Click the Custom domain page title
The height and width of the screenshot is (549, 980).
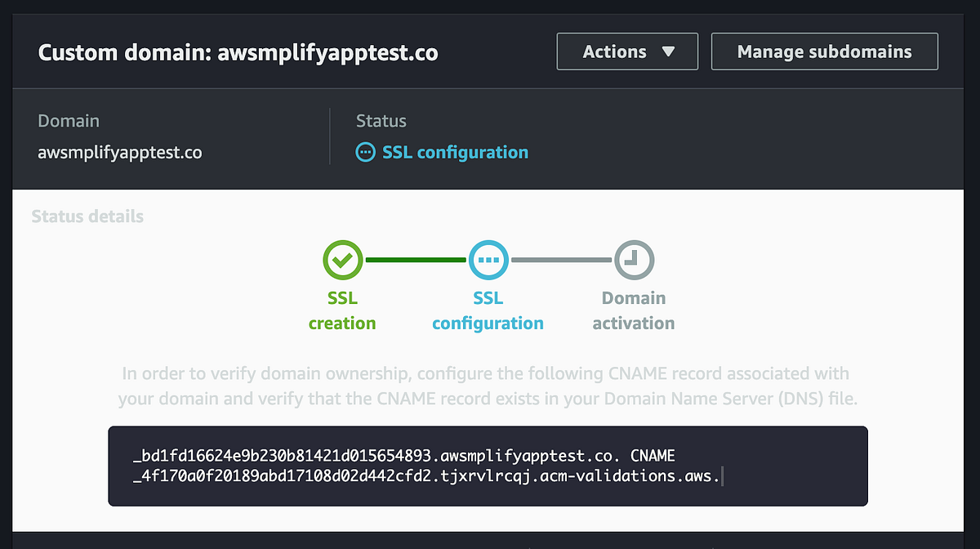pos(238,51)
